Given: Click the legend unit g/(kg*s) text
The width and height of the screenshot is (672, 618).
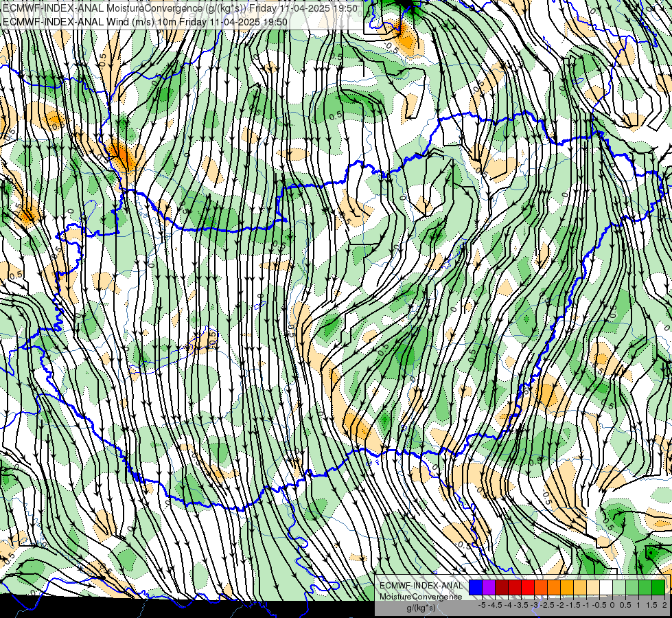Looking at the screenshot, I should click(421, 608).
